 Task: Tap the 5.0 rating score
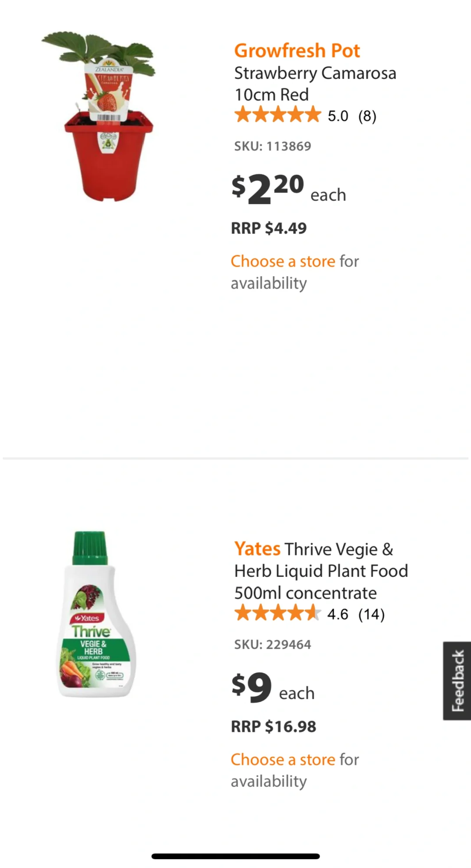(x=338, y=116)
